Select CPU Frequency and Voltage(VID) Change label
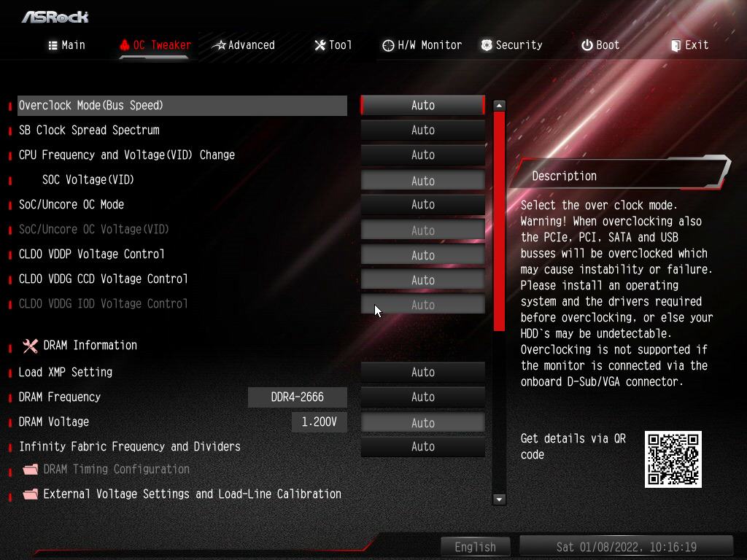 click(127, 155)
